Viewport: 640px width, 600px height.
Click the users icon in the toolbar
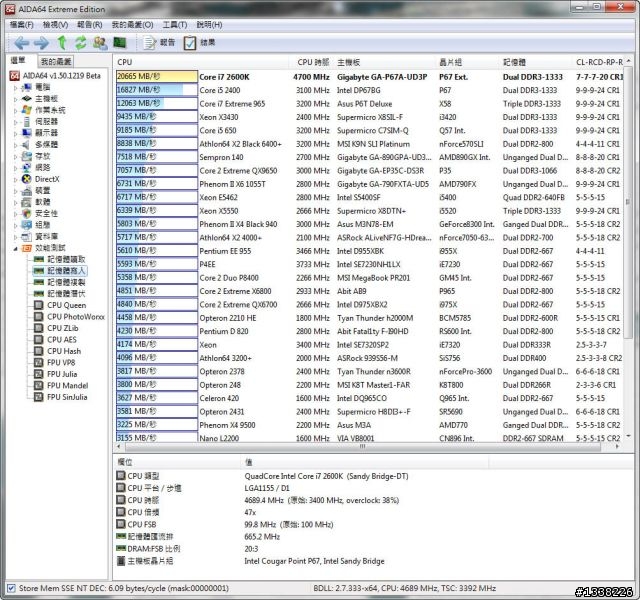pyautogui.click(x=100, y=42)
